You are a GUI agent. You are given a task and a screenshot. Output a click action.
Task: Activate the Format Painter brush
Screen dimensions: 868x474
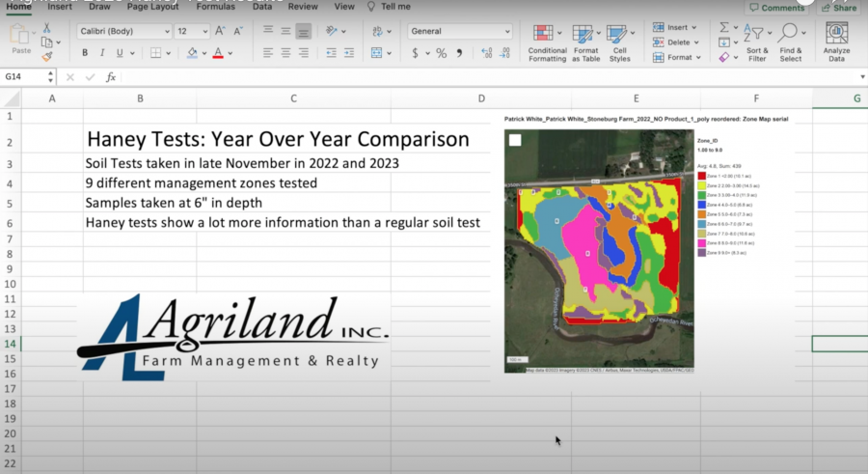click(47, 56)
